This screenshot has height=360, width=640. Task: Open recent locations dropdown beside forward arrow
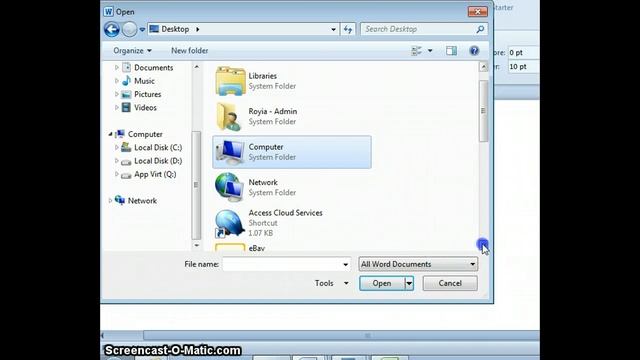click(x=142, y=29)
